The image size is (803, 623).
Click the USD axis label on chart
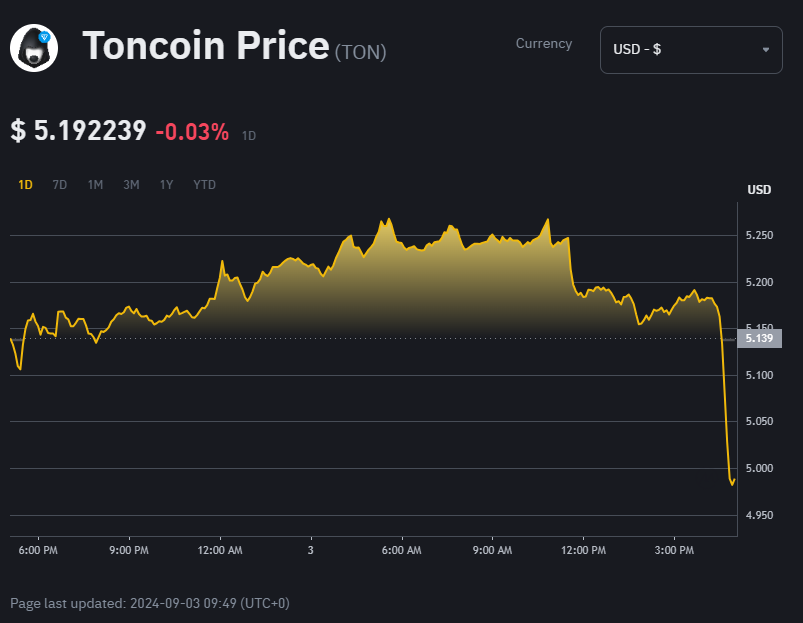pyautogui.click(x=759, y=190)
